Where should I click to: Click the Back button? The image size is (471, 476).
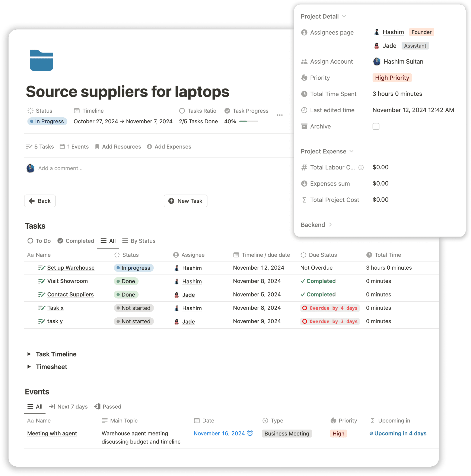40,201
